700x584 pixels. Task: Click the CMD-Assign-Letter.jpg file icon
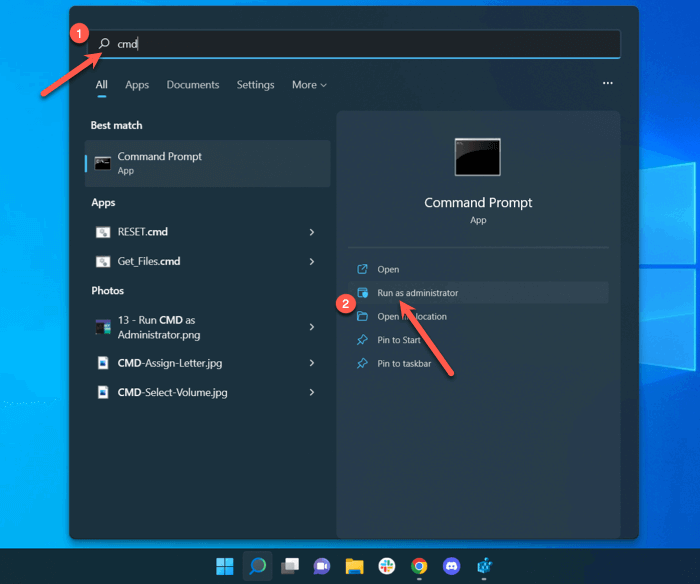tap(103, 363)
